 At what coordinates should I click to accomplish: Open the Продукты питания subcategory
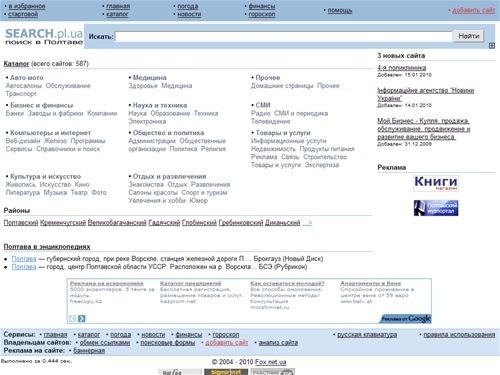[x=327, y=149]
